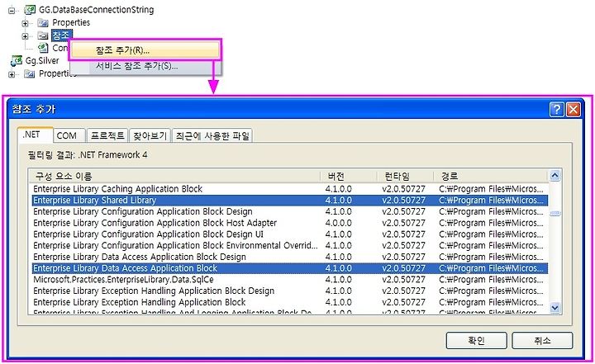Switch to the .NET tab
The width and height of the screenshot is (595, 364).
tap(35, 135)
